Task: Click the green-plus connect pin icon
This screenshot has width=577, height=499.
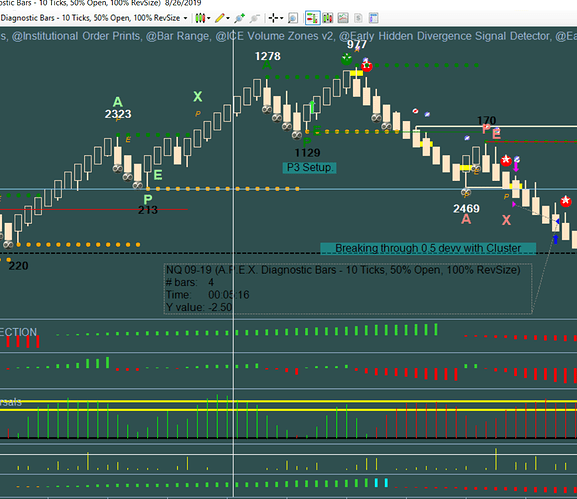Action: click(240, 18)
